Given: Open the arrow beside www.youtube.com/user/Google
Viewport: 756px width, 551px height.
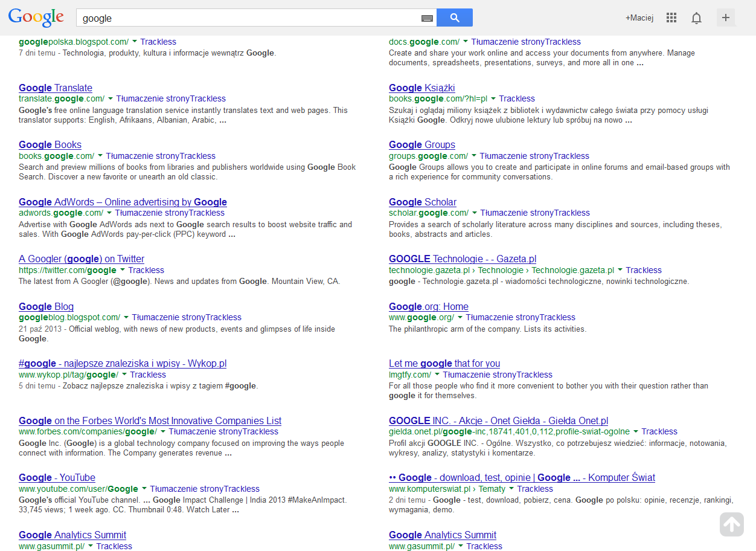Looking at the screenshot, I should 143,489.
